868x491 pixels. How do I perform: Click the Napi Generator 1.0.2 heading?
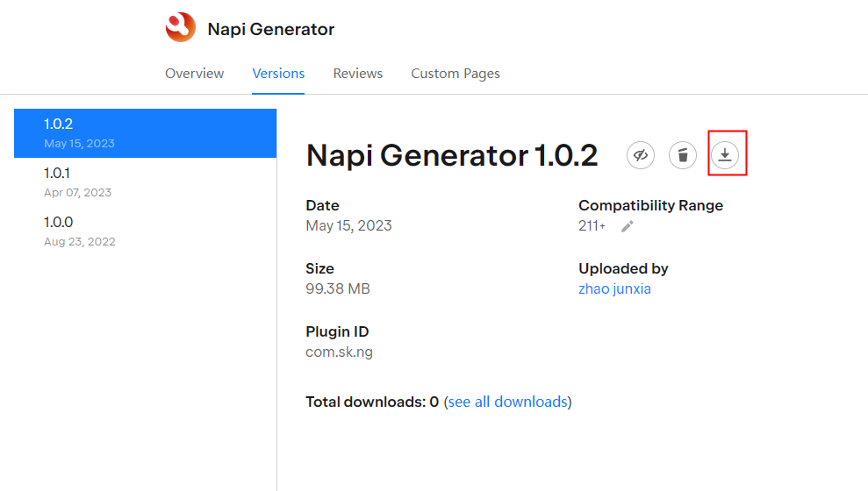(x=451, y=156)
